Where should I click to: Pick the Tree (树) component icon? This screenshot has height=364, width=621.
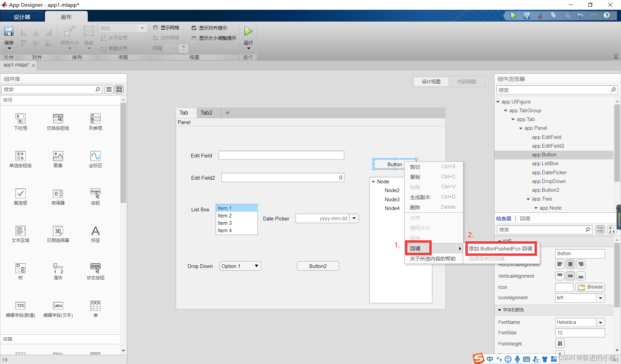pyautogui.click(x=21, y=268)
